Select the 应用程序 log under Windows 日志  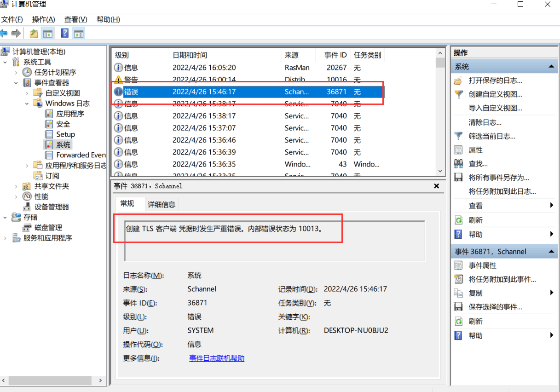coord(70,114)
